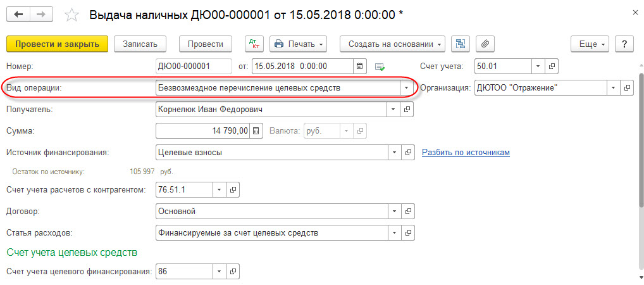The image size is (644, 285).
Task: Expand the Вид операции dropdown
Action: pyautogui.click(x=406, y=88)
